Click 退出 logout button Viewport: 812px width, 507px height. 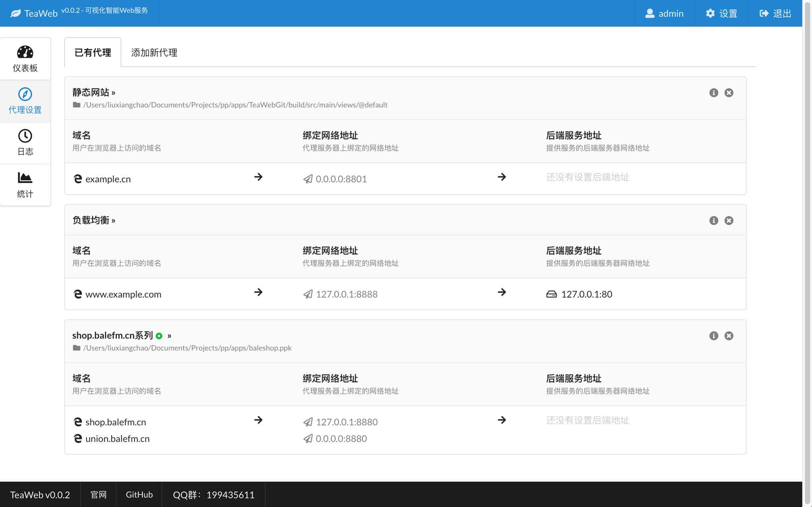pos(776,13)
